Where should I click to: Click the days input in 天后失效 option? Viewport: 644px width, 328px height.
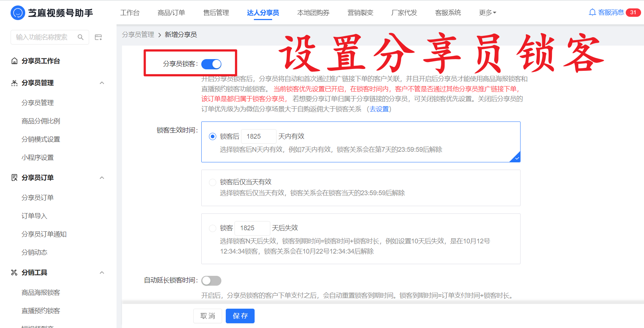pos(252,228)
